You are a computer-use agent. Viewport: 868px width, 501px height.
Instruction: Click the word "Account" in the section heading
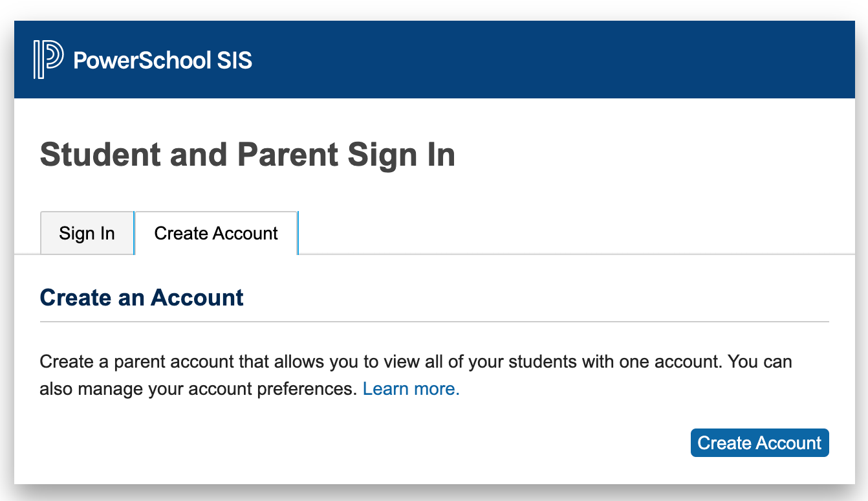[197, 298]
